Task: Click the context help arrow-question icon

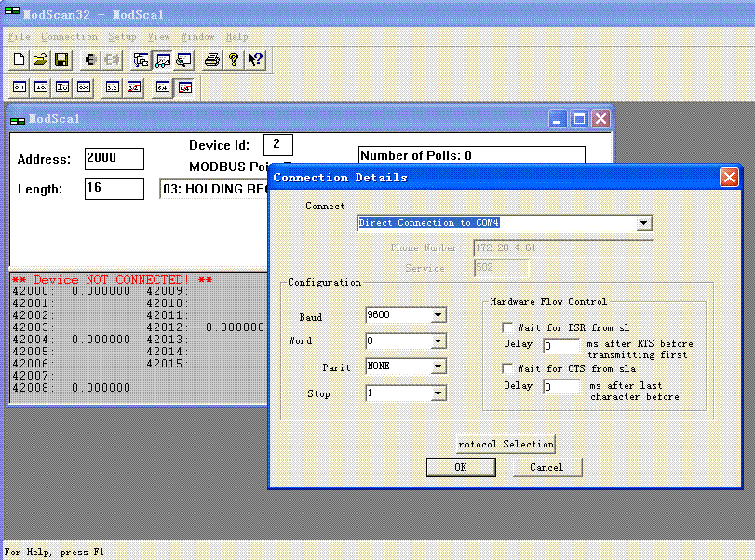Action: (255, 60)
